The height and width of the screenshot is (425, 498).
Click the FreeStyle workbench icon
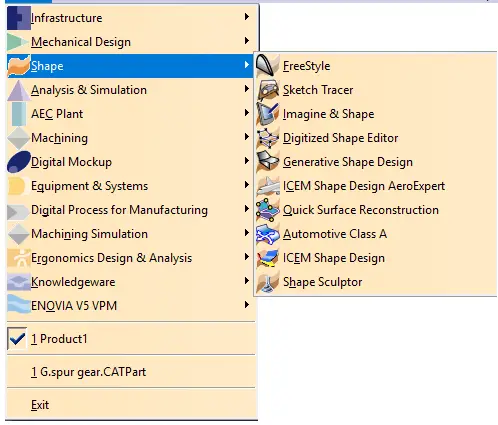point(267,66)
